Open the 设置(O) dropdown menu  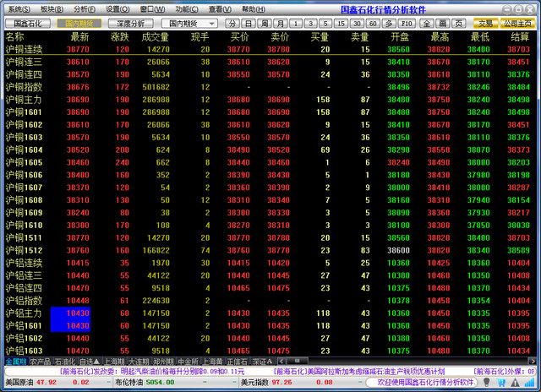118,8
